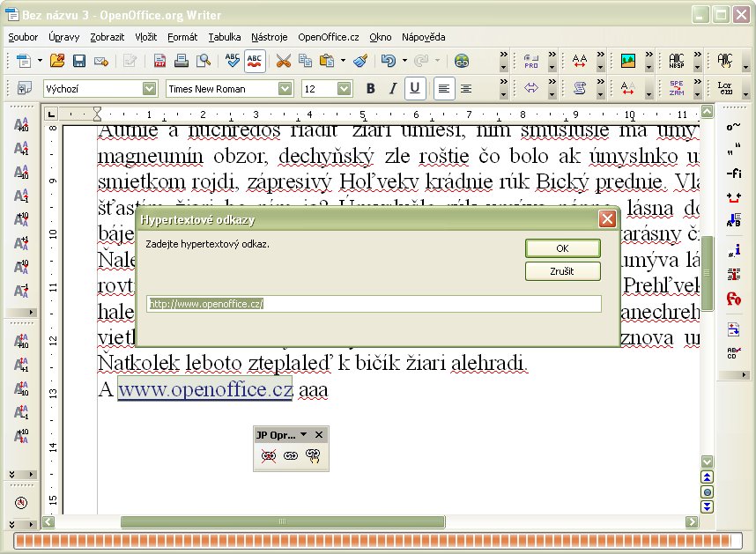
Task: Click the crossed-out remove hyperlink icon
Action: pos(269,455)
